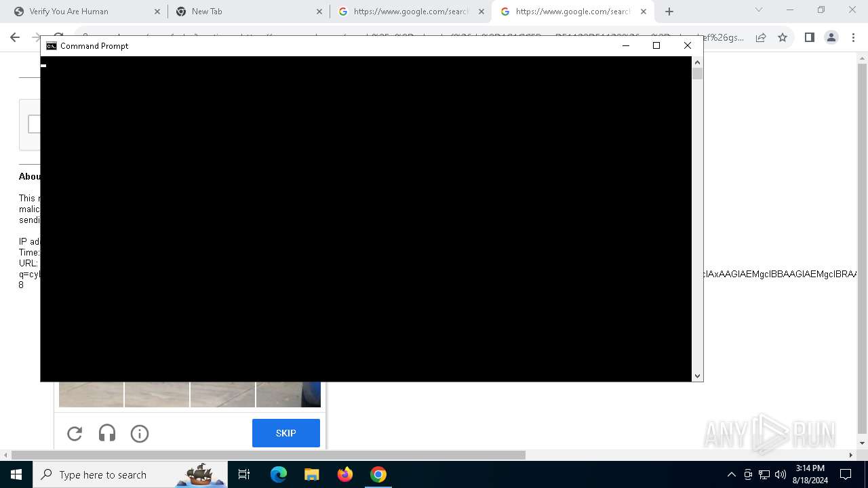Click Chrome horizontal scrollbar thumb
The width and height of the screenshot is (868, 488).
pos(269,455)
